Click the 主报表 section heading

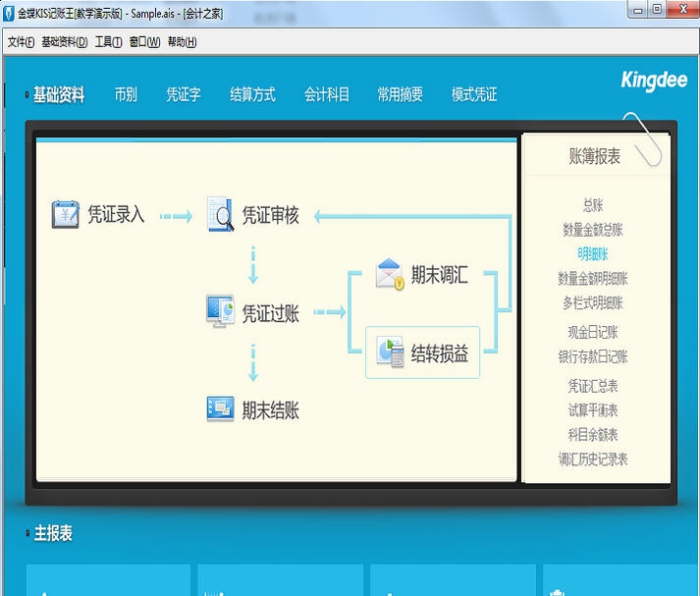pos(53,533)
